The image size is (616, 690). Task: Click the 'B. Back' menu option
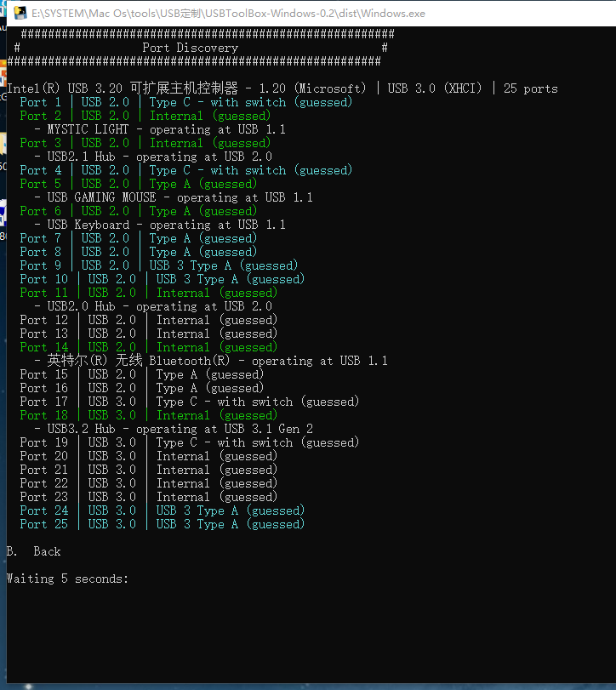click(x=34, y=551)
